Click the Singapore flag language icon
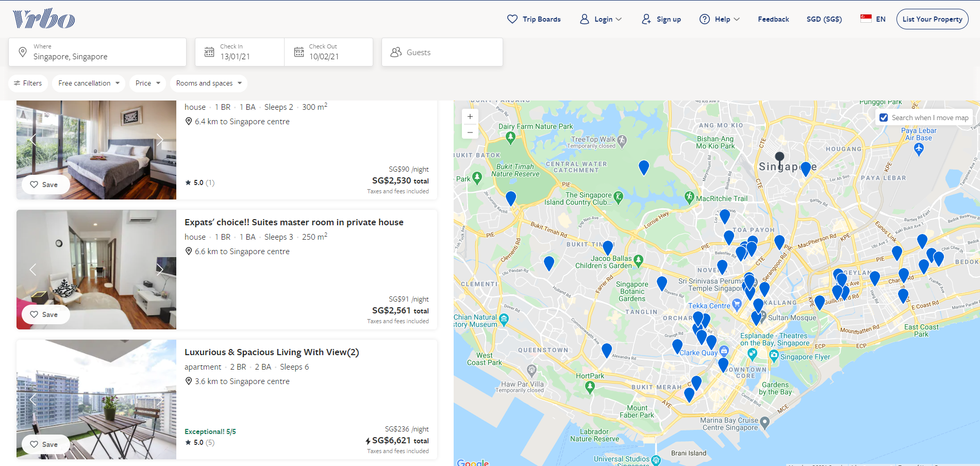Image resolution: width=980 pixels, height=466 pixels. 866,19
